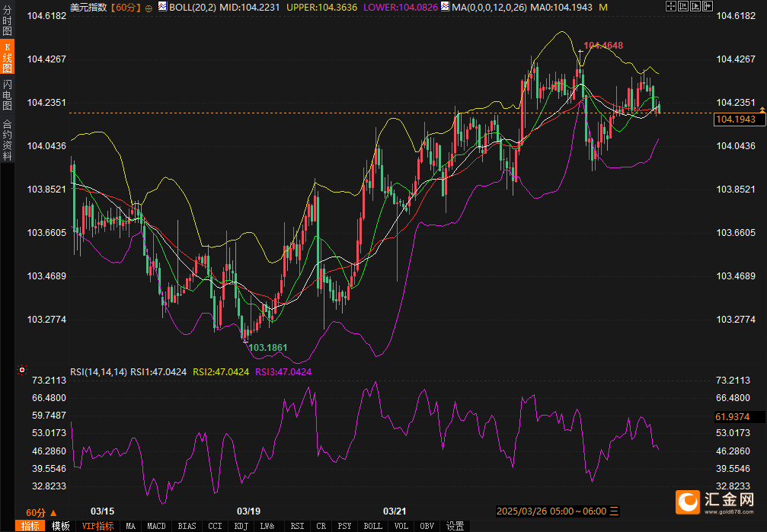The width and height of the screenshot is (767, 532).
Task: Click the current price tag 104.1943
Action: (x=739, y=119)
